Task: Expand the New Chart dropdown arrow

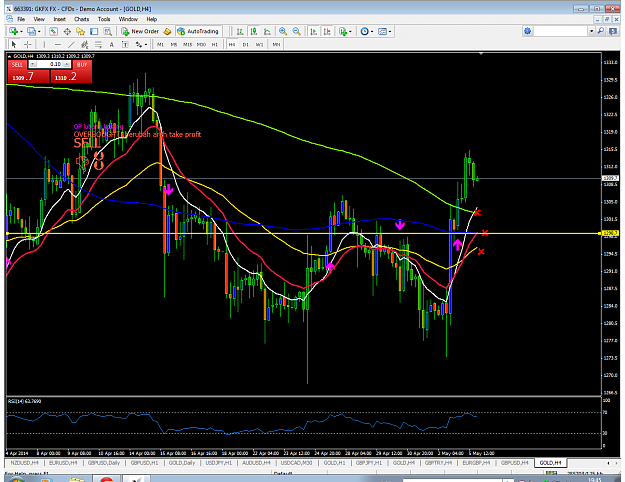Action: pyautogui.click(x=21, y=31)
